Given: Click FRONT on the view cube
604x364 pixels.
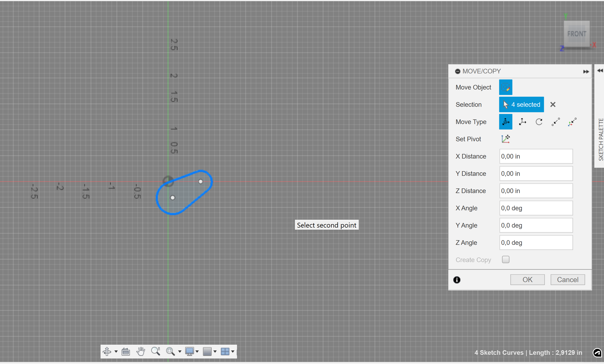Looking at the screenshot, I should (577, 34).
